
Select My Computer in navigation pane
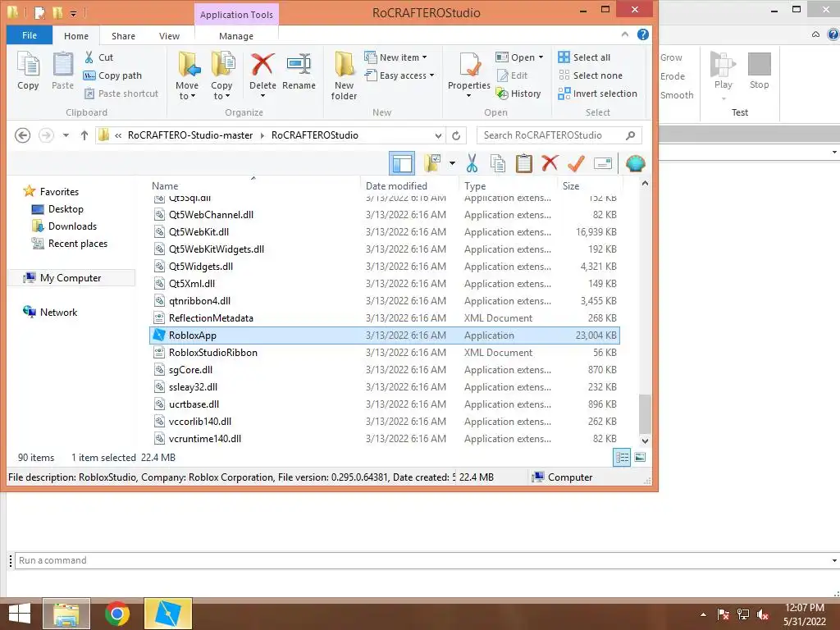[x=71, y=278]
